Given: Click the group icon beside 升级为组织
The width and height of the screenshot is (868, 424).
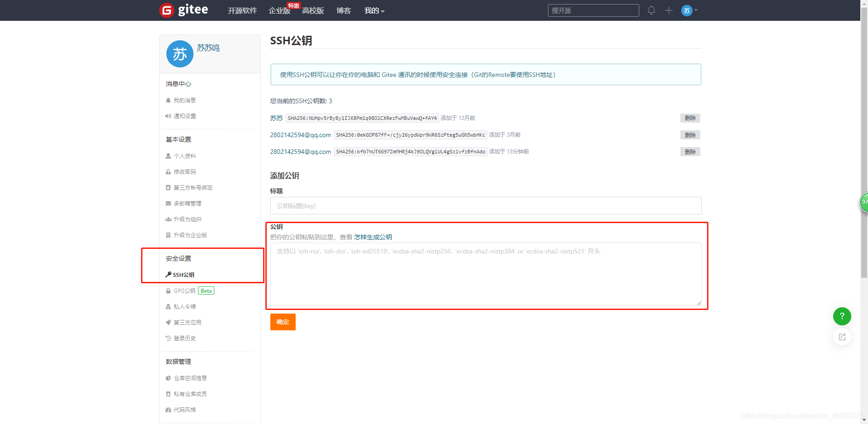Looking at the screenshot, I should coord(168,219).
